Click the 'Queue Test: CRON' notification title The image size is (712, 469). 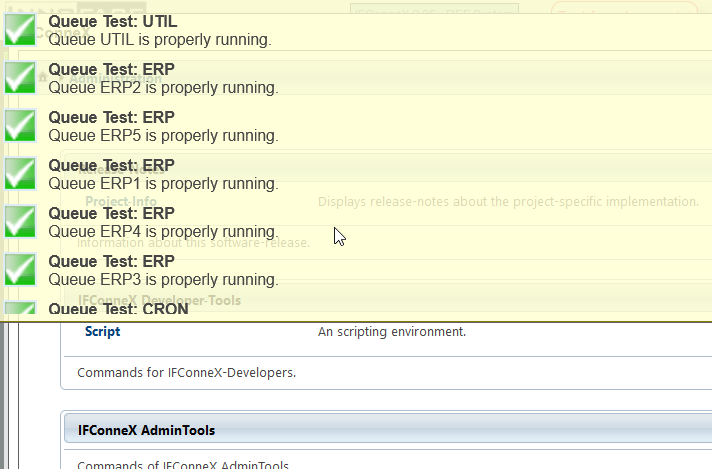tap(118, 309)
